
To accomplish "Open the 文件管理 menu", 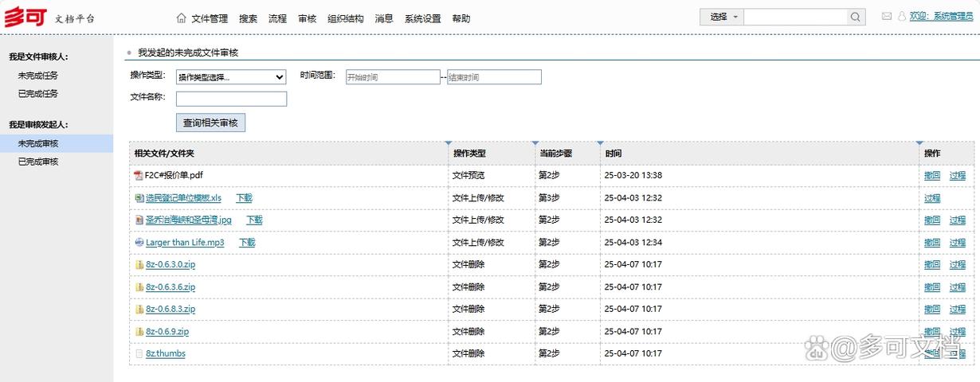I will [210, 18].
